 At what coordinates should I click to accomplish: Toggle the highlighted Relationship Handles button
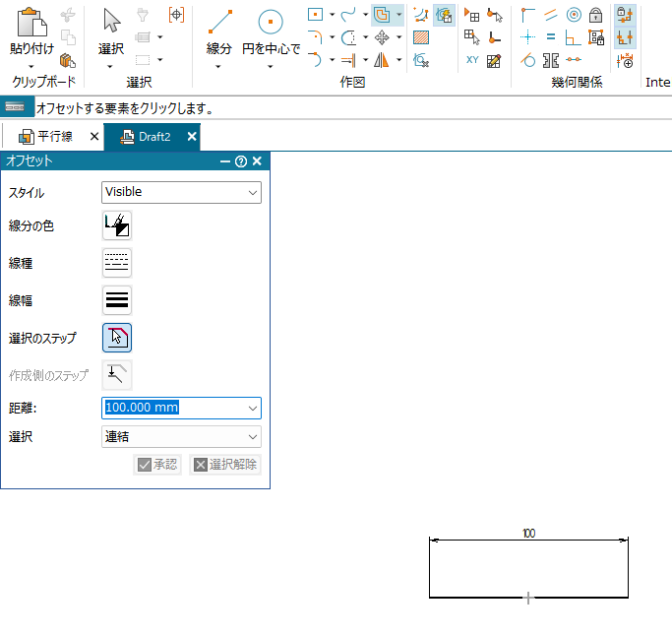[x=625, y=37]
